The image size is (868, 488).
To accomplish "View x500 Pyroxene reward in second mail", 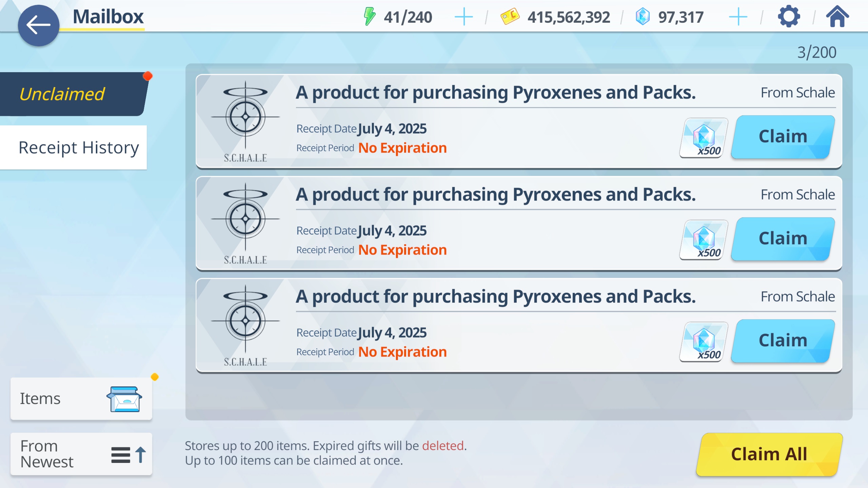I will click(704, 240).
